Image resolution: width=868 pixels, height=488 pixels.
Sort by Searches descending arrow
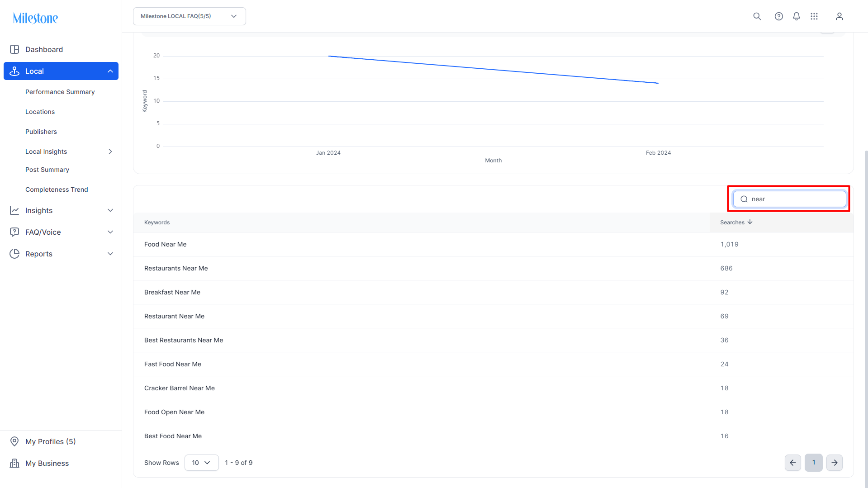[750, 222]
